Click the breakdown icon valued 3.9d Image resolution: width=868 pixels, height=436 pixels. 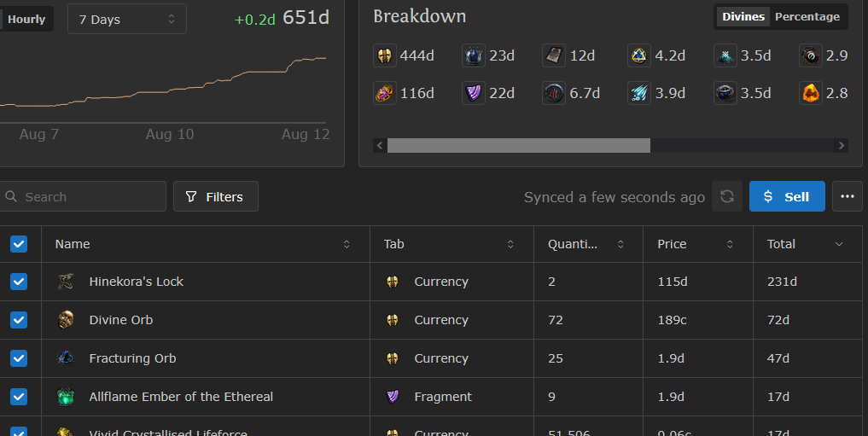tap(638, 94)
